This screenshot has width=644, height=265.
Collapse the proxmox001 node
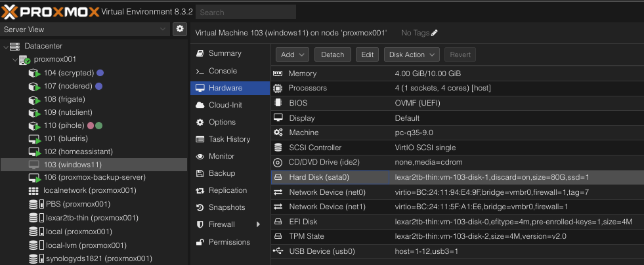[15, 60]
